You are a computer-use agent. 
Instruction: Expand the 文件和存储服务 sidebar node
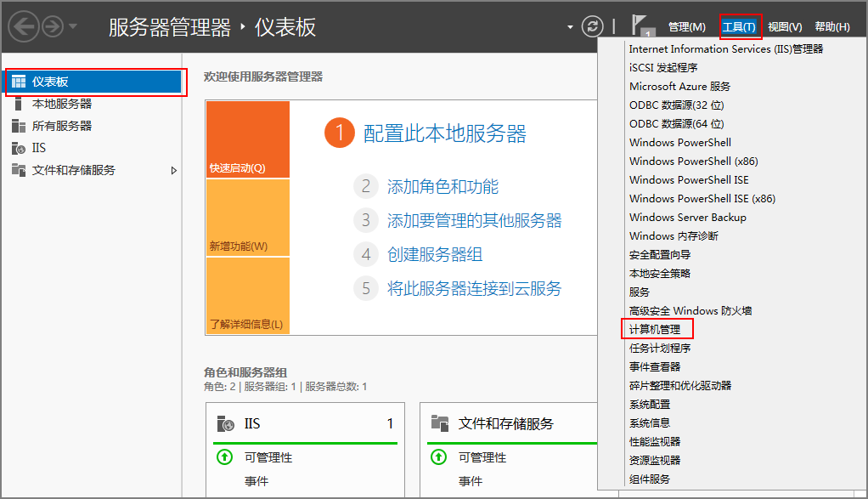click(176, 170)
